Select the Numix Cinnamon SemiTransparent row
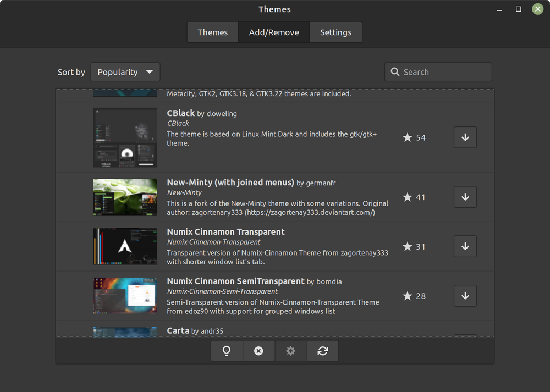 click(275, 296)
